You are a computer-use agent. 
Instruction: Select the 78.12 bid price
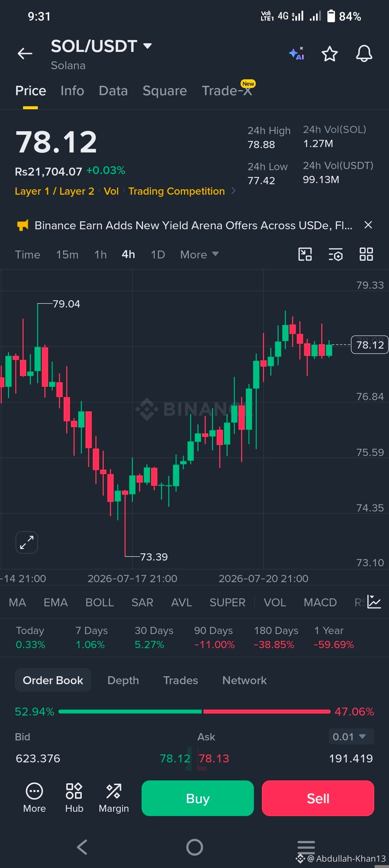pyautogui.click(x=175, y=758)
